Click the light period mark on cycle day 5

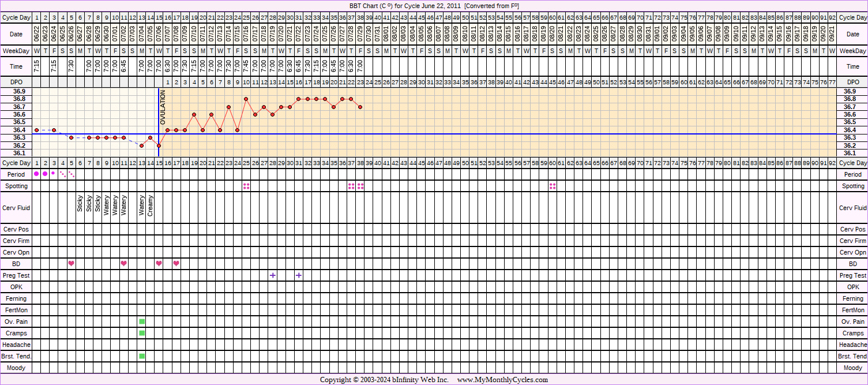[x=72, y=174]
